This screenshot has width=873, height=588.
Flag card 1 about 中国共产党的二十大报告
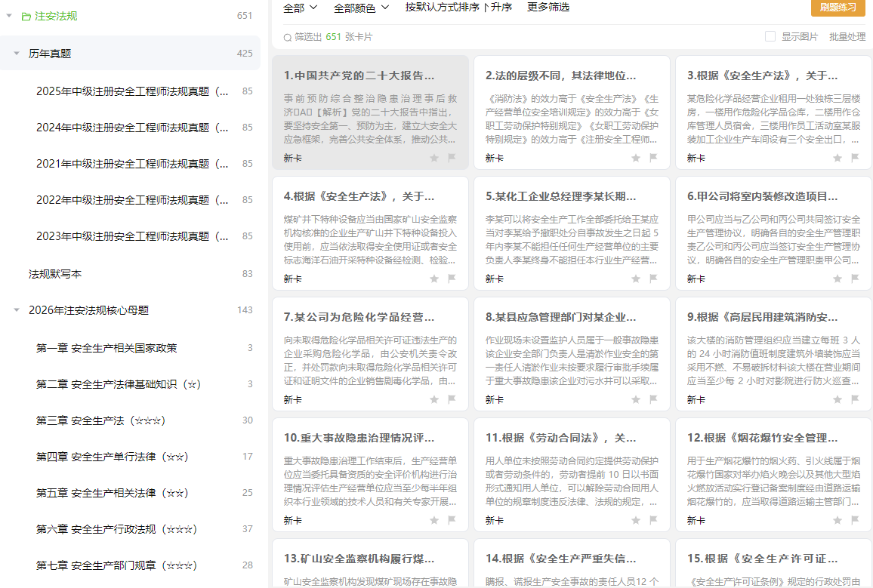tap(452, 158)
